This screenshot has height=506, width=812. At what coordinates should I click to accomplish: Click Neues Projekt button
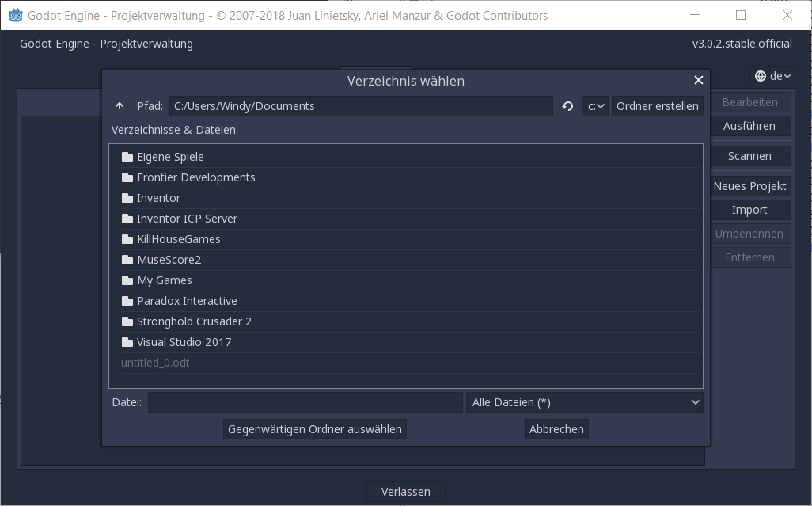(749, 186)
